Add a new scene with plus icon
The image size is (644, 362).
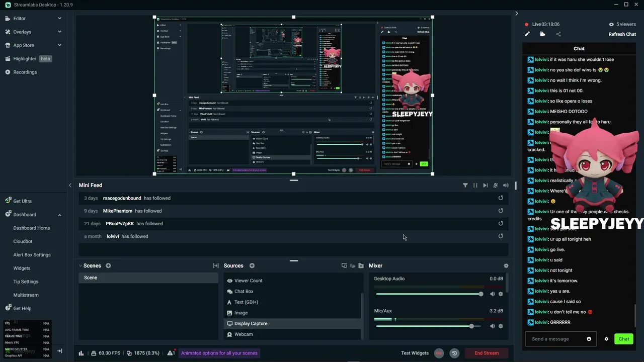[108, 265]
